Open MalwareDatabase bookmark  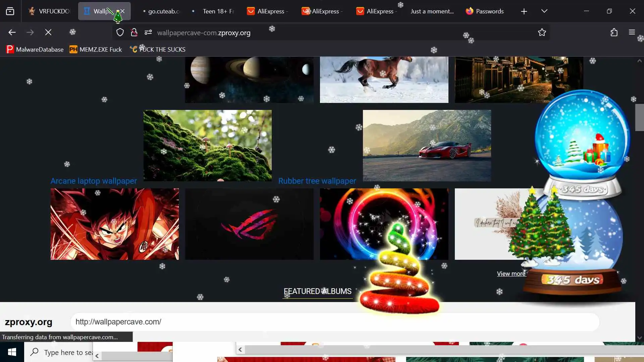click(35, 50)
